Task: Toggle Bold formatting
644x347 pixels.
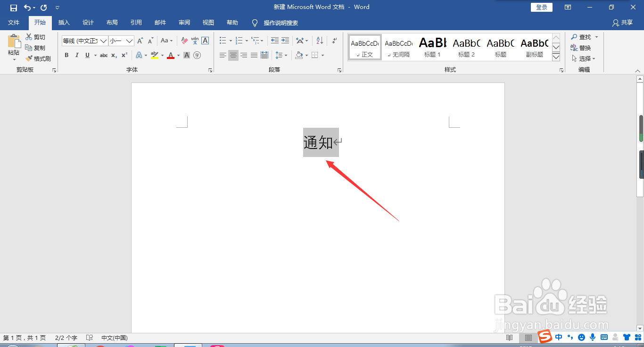Action: click(66, 55)
